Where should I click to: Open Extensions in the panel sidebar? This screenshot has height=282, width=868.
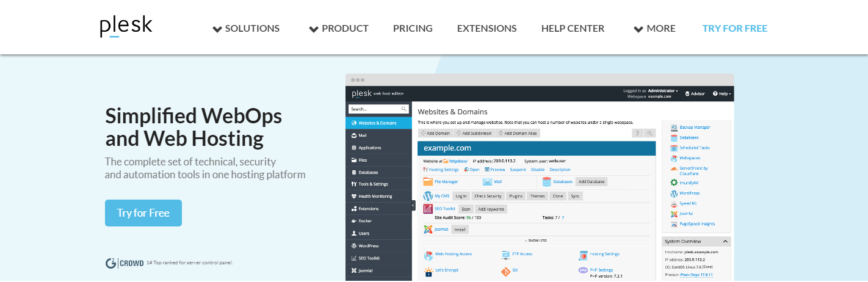coord(378,208)
